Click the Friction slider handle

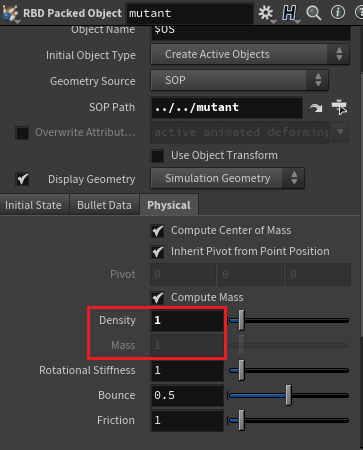(241, 420)
